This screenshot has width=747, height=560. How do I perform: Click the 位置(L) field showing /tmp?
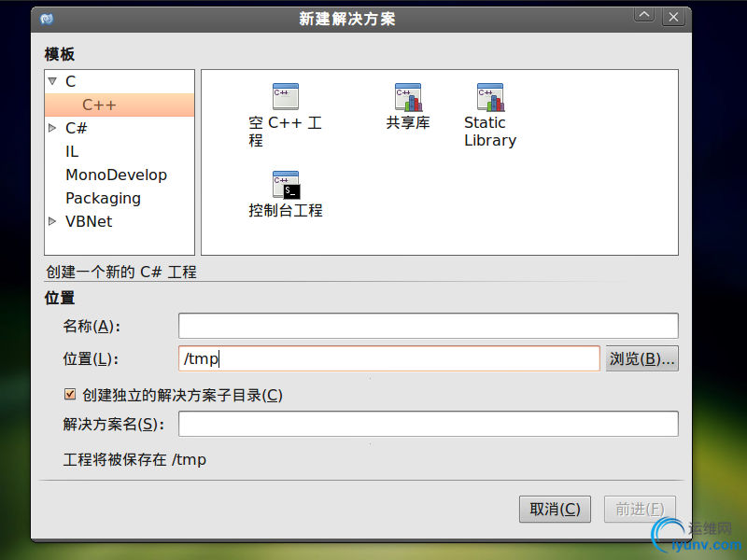[x=388, y=358]
